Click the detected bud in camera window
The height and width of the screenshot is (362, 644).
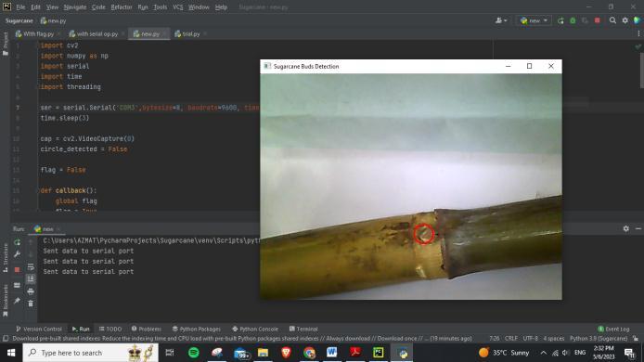[x=423, y=234]
